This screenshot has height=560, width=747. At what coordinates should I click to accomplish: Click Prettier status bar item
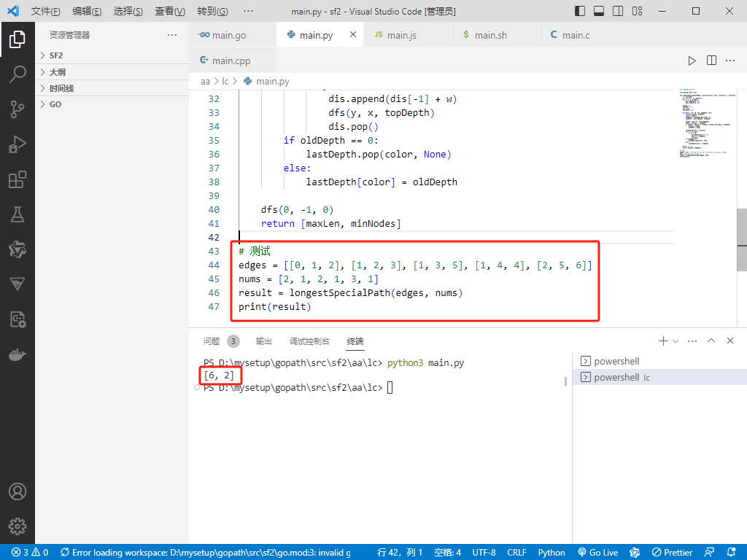[672, 553]
